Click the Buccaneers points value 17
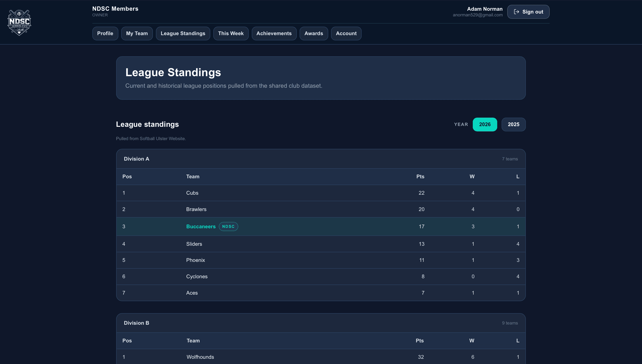Viewport: 642px width, 364px height. [421, 227]
